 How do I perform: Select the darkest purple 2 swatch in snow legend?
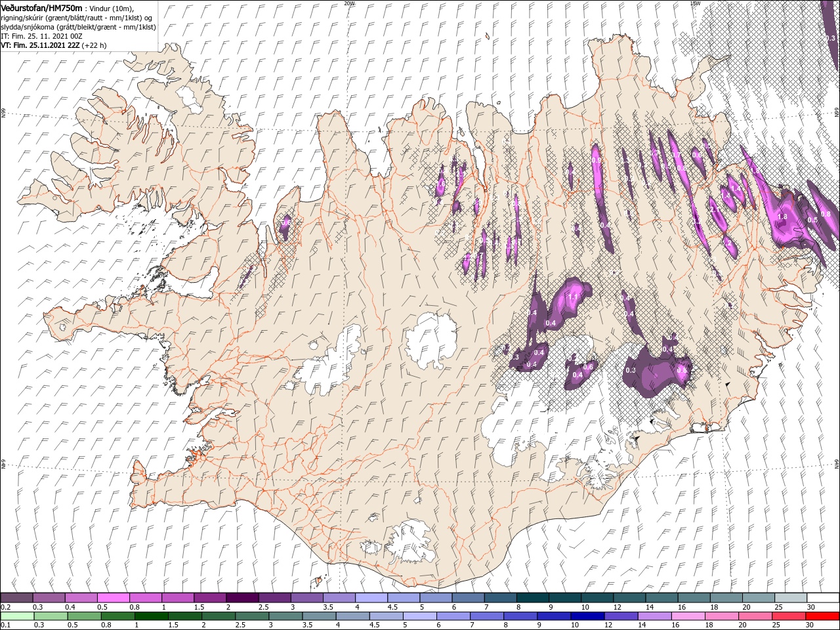242,598
